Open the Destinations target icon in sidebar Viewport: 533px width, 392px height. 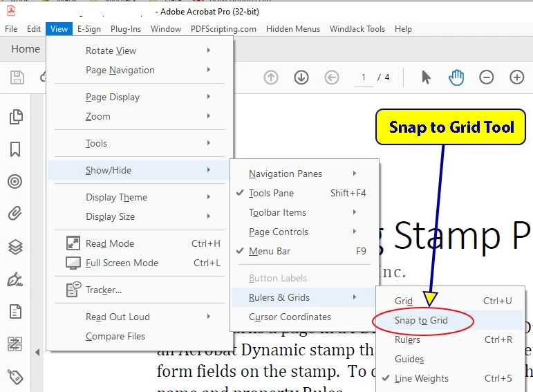15,181
